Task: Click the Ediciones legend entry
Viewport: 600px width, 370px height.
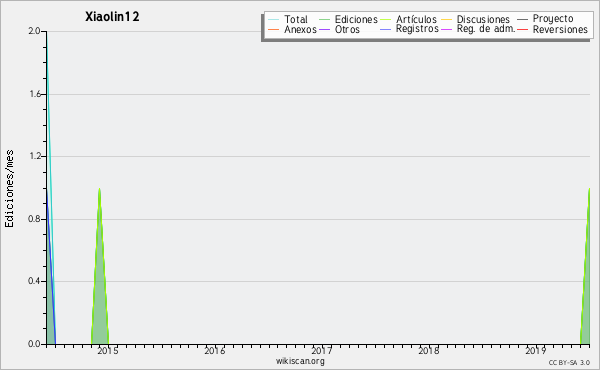Action: (x=348, y=19)
